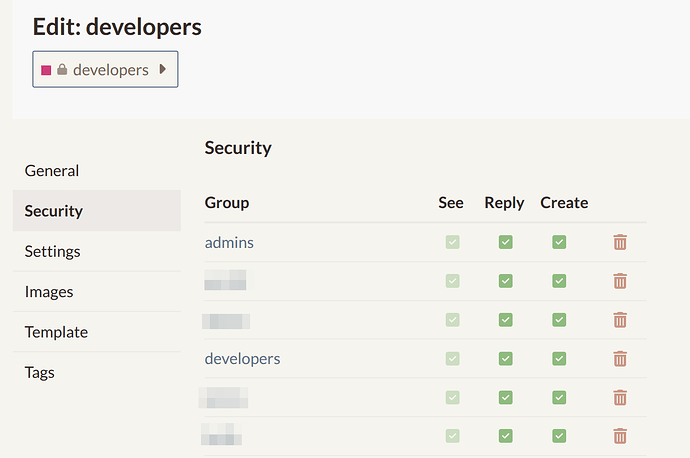This screenshot has width=690, height=458.
Task: Click the Security heading above the table
Action: 238,148
